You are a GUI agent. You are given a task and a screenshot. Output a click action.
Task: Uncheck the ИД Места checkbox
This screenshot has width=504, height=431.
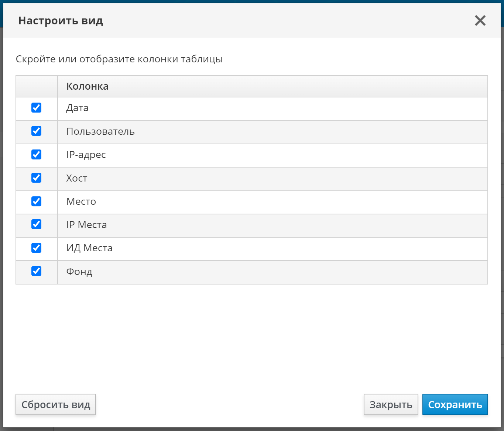[36, 248]
